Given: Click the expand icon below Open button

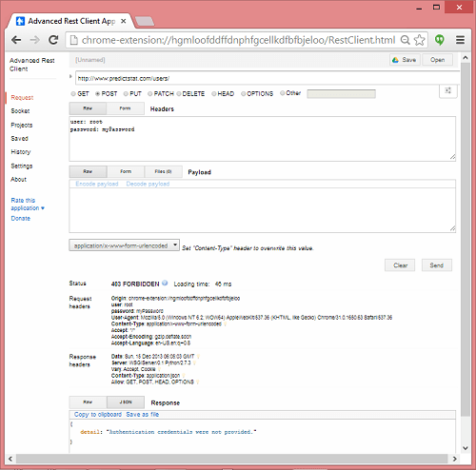Looking at the screenshot, I should point(447,90).
